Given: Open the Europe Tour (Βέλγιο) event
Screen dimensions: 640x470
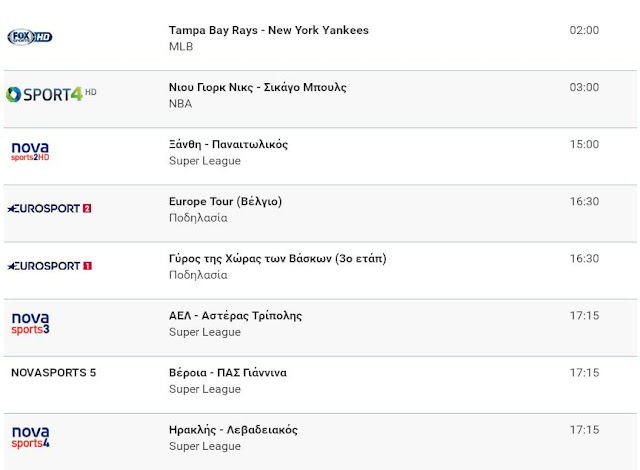Looking at the screenshot, I should pos(225,201).
